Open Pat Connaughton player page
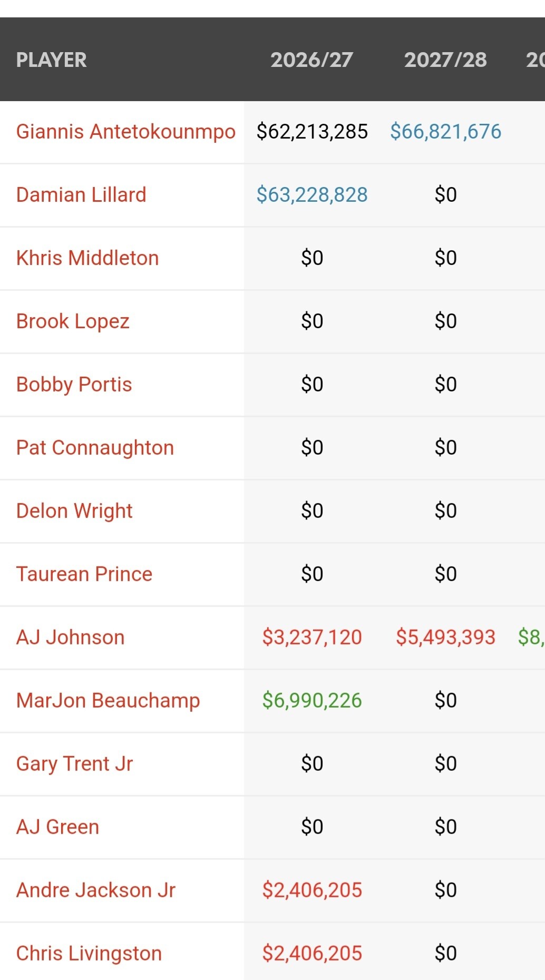The image size is (545, 980). point(95,448)
